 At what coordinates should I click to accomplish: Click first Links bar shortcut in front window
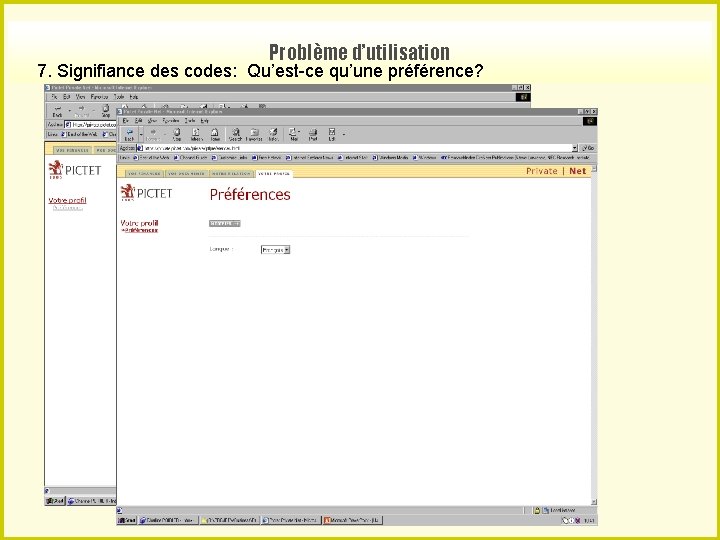[151, 158]
